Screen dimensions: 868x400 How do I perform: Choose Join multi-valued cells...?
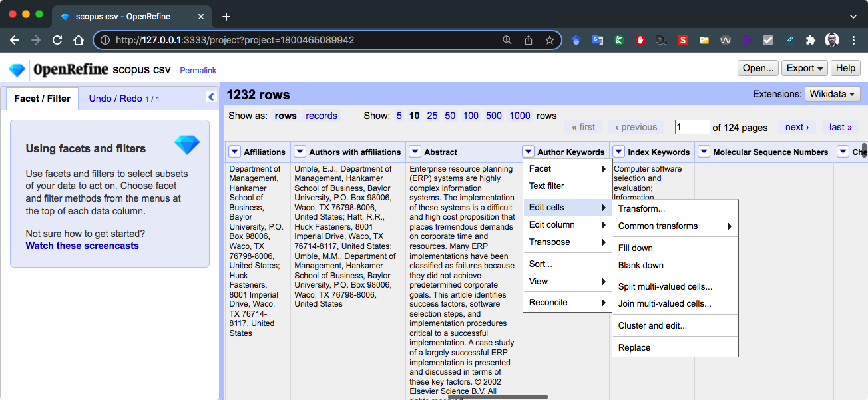pyautogui.click(x=675, y=303)
